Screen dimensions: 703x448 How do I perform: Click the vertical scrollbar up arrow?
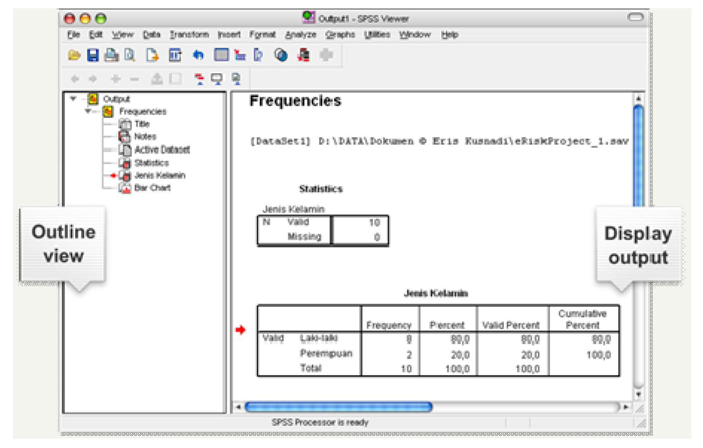click(x=638, y=98)
